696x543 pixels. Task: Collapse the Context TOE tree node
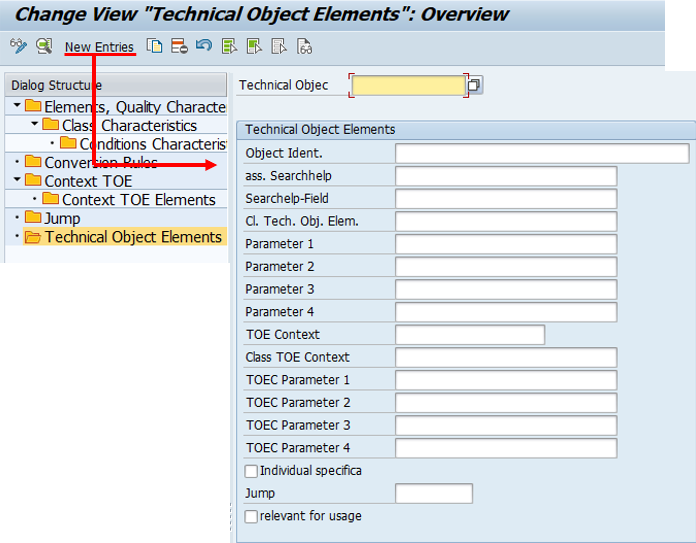(x=17, y=181)
